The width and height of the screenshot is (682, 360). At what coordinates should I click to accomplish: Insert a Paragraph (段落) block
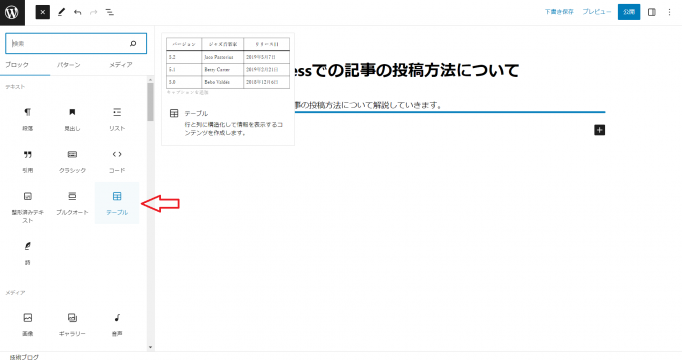click(27, 119)
